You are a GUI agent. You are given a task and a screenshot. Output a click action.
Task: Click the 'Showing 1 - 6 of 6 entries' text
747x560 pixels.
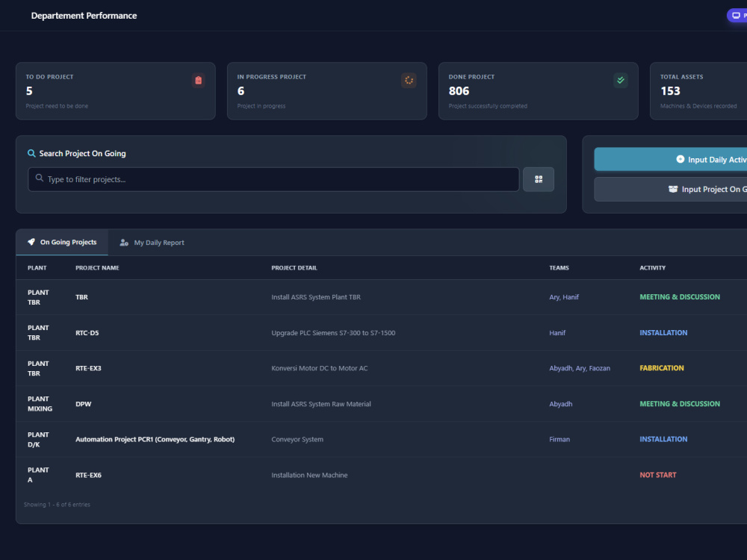[57, 504]
